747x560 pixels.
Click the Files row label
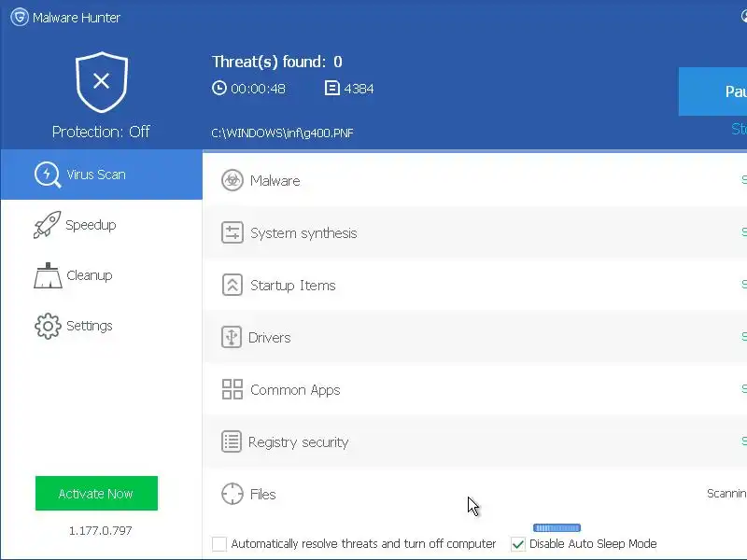pyautogui.click(x=263, y=495)
